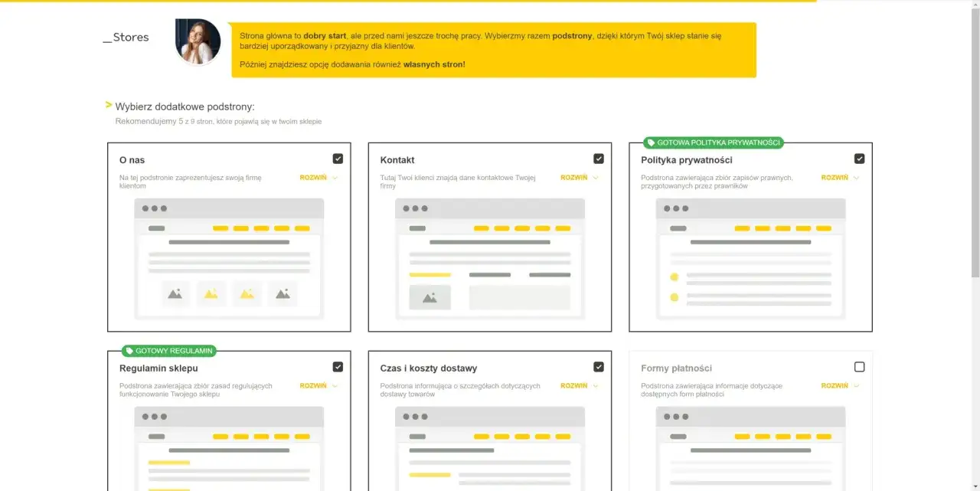Click the GOTOWA POLITYKA PRYWATNOŚCI badge
The height and width of the screenshot is (491, 980).
(713, 142)
